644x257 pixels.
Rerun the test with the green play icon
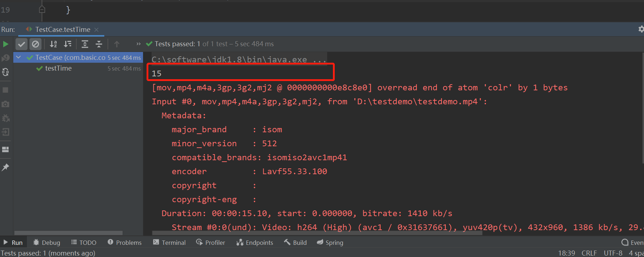tap(5, 44)
